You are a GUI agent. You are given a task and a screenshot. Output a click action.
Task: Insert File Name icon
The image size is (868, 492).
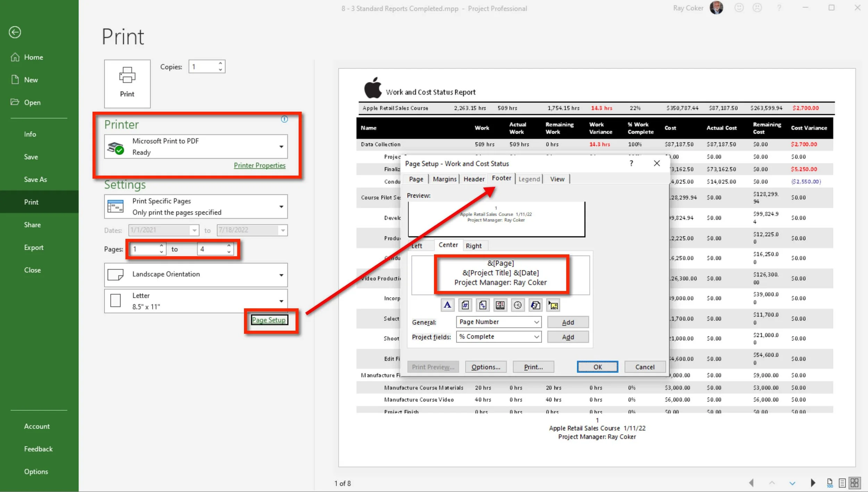pyautogui.click(x=535, y=305)
